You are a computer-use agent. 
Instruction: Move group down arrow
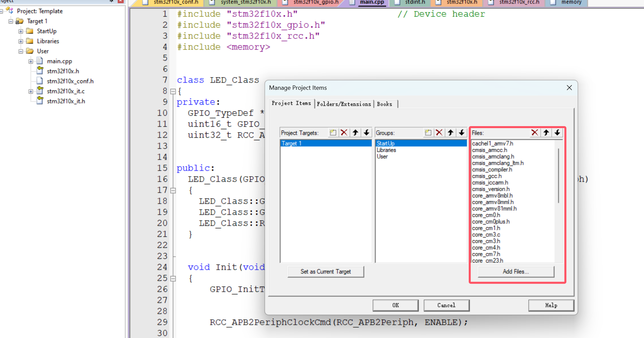click(x=462, y=133)
